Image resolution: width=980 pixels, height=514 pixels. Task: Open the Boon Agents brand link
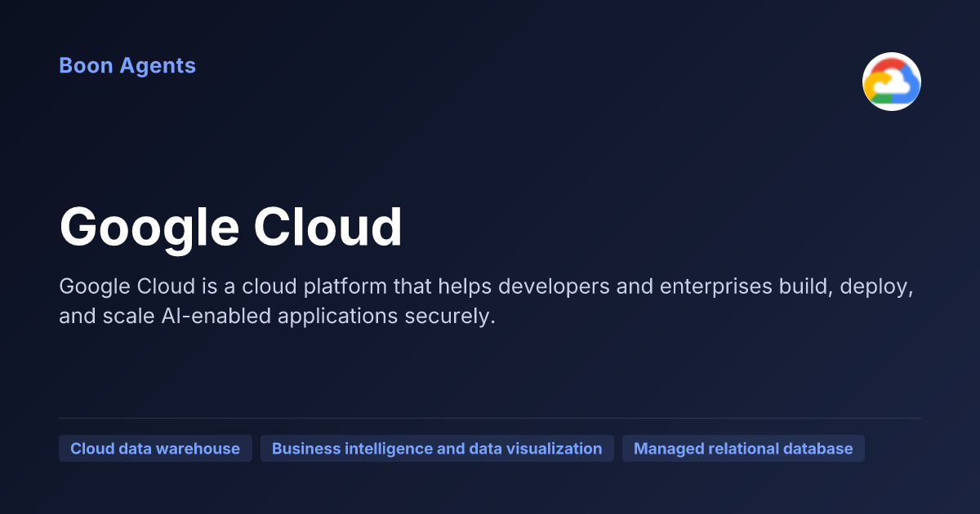point(127,65)
